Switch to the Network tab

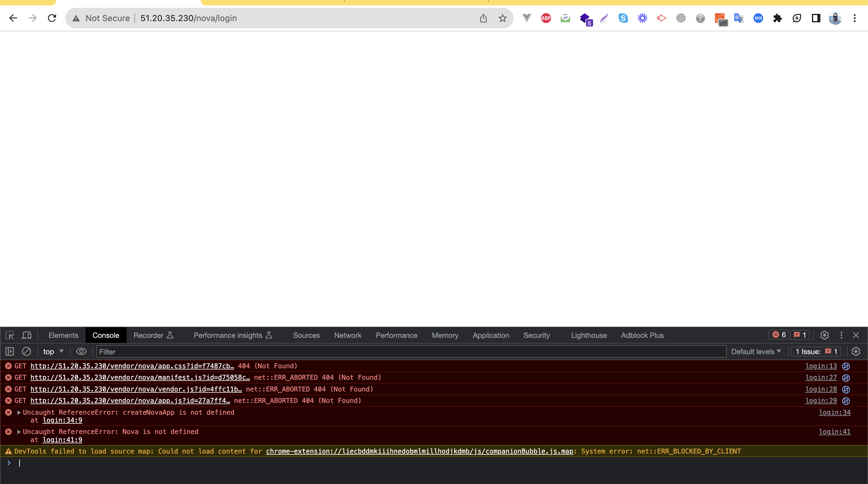348,335
